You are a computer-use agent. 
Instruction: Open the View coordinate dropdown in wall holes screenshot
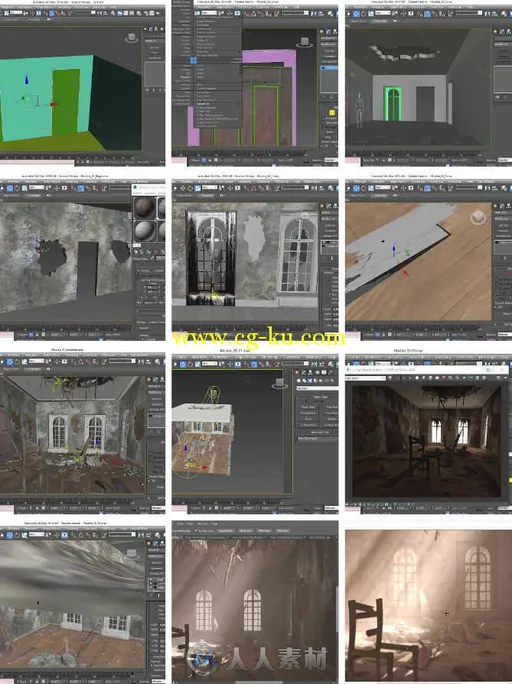tap(37, 188)
